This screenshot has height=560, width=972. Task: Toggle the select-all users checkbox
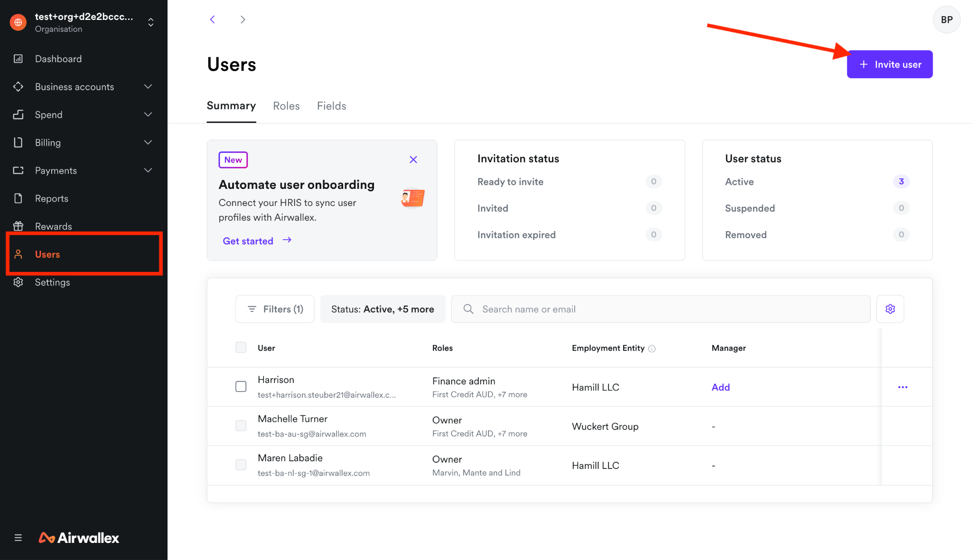[241, 348]
